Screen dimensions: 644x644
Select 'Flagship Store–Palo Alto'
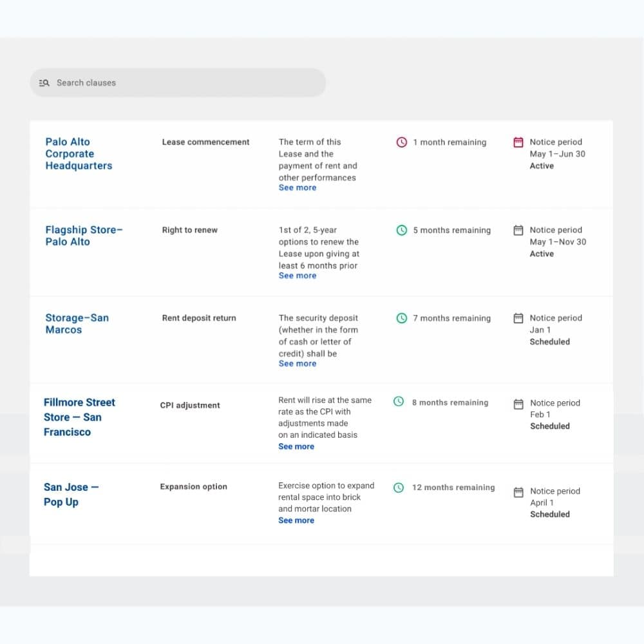[84, 236]
